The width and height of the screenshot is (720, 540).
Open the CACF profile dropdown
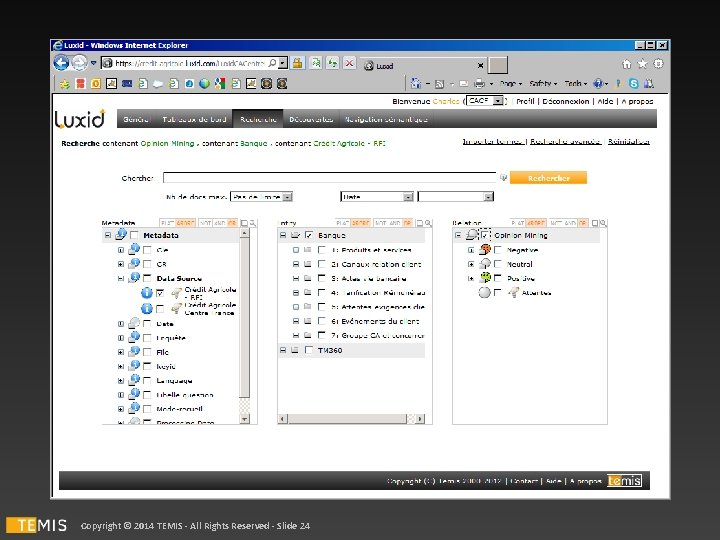coord(485,101)
